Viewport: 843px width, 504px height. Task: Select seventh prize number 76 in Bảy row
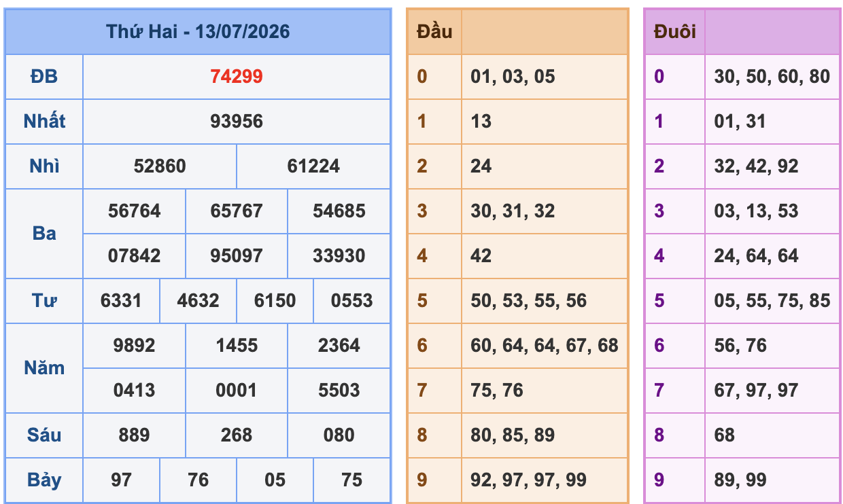pos(198,480)
